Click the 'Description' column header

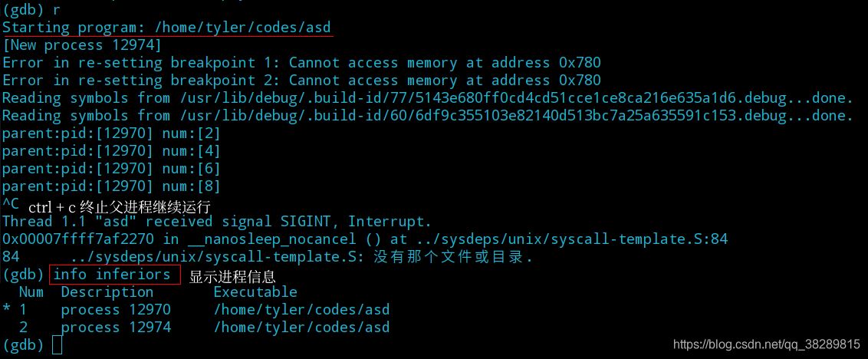(x=107, y=292)
